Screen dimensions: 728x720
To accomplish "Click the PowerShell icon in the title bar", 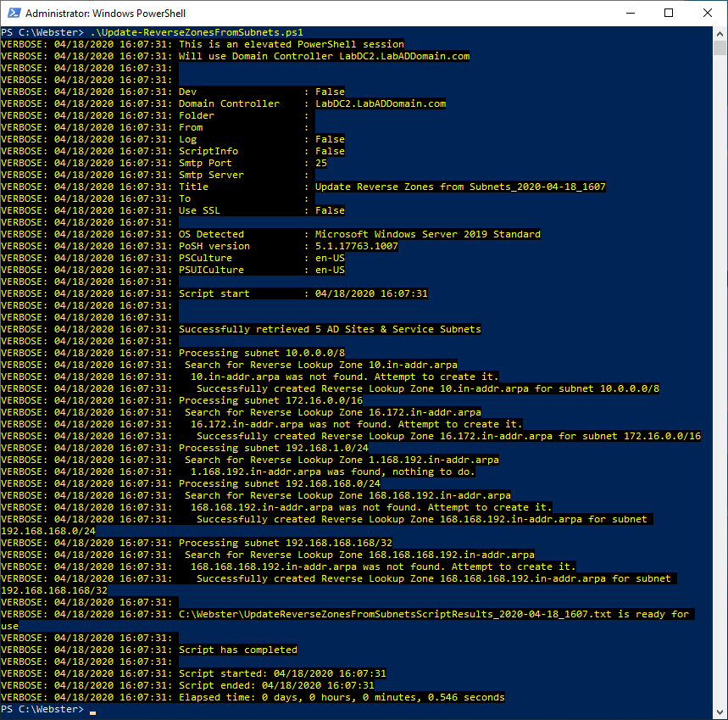I will click(13, 14).
